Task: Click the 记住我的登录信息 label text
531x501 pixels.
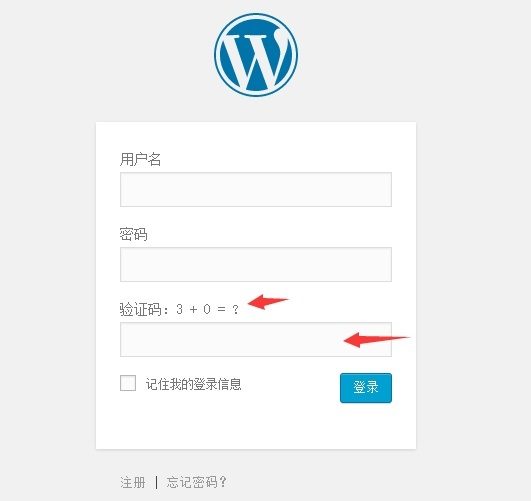Action: click(193, 384)
